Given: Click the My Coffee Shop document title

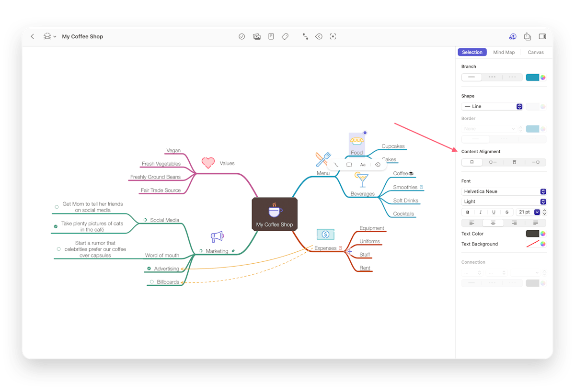Looking at the screenshot, I should pyautogui.click(x=82, y=36).
